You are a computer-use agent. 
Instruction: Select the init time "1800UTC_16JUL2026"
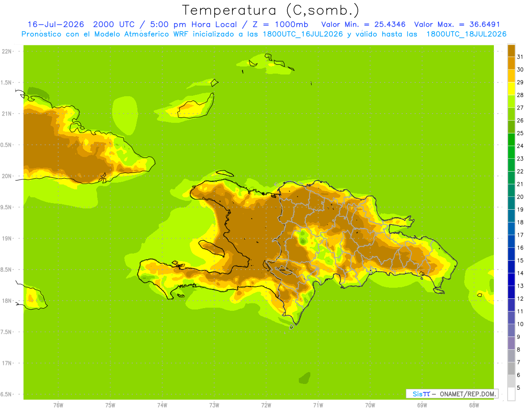pyautogui.click(x=303, y=34)
